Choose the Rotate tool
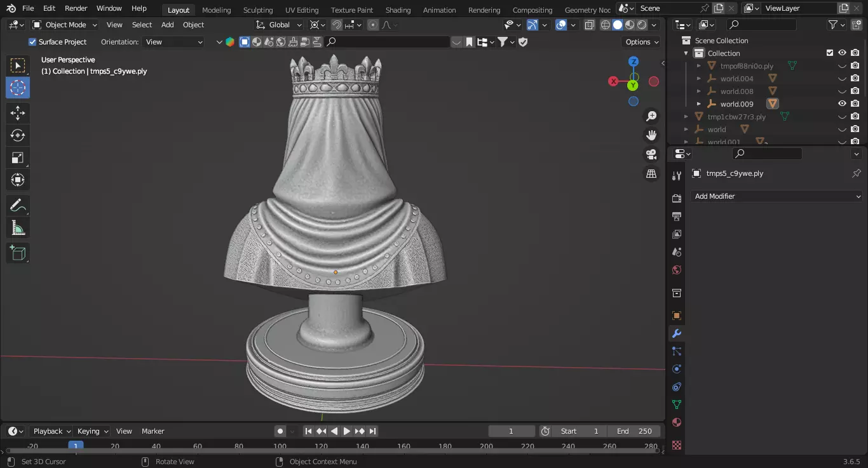 click(x=18, y=135)
